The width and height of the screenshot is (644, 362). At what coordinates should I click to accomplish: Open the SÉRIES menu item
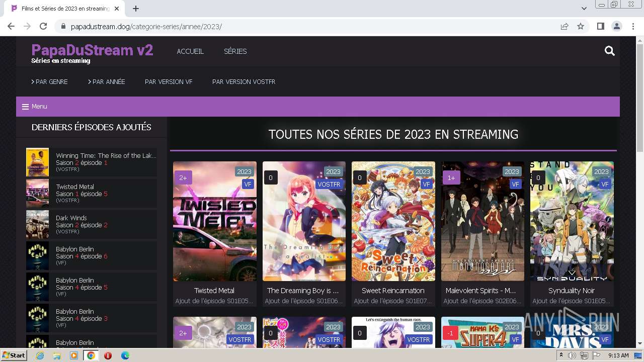point(235,51)
